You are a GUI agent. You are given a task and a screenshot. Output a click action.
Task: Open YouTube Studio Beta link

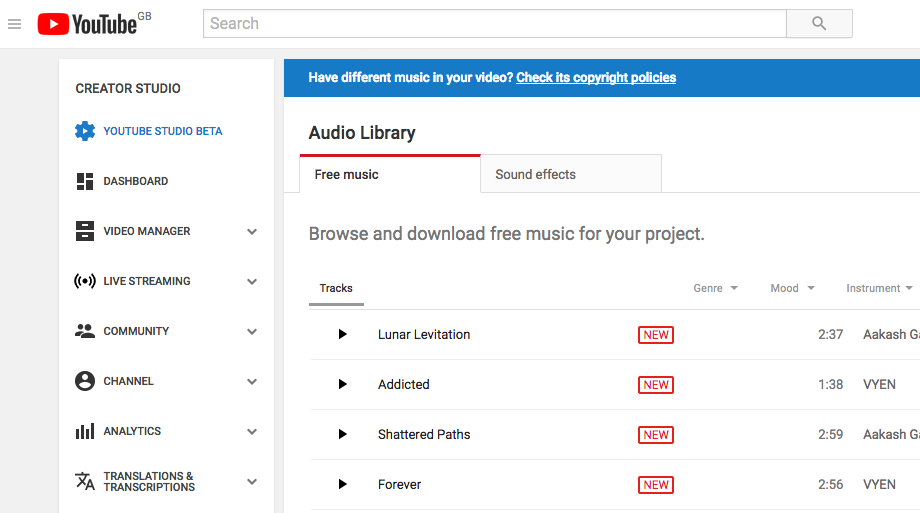pos(163,131)
